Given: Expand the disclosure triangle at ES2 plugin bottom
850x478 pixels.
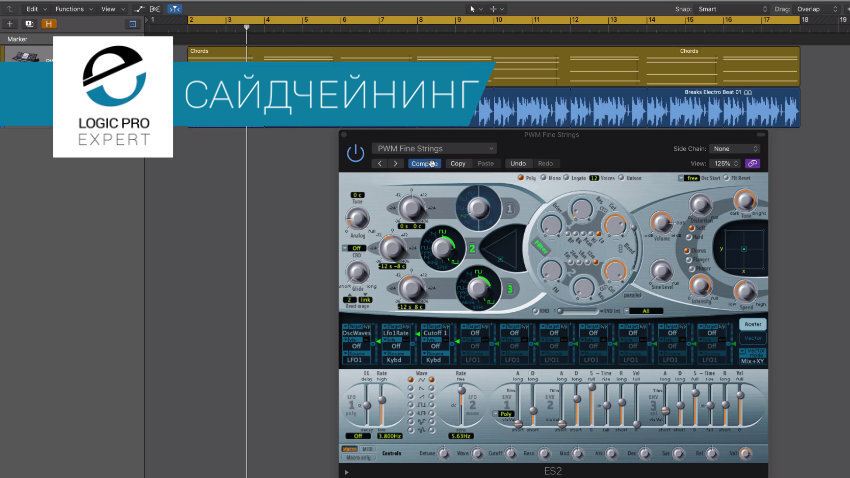Looking at the screenshot, I should pyautogui.click(x=346, y=473).
